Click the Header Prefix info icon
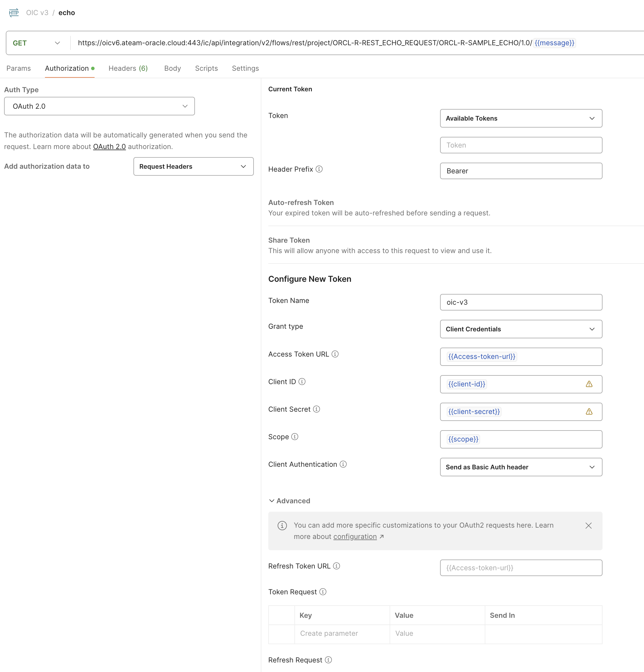 (319, 169)
